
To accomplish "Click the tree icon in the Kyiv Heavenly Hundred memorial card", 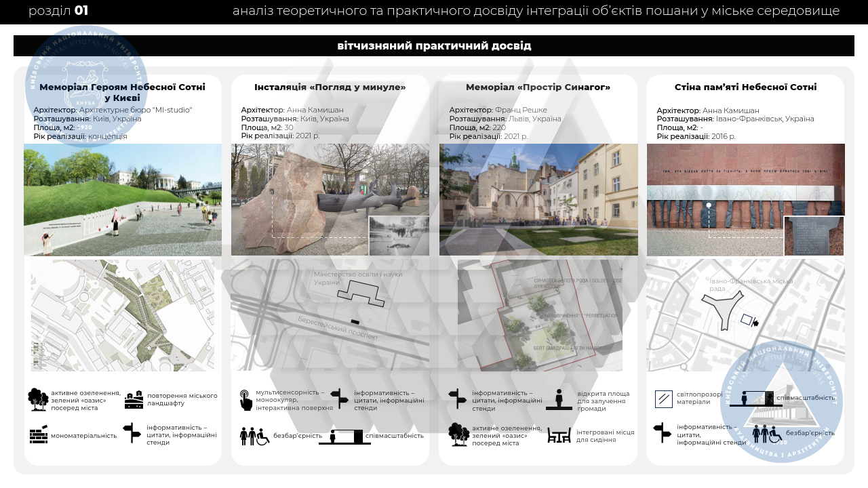I will pyautogui.click(x=38, y=399).
